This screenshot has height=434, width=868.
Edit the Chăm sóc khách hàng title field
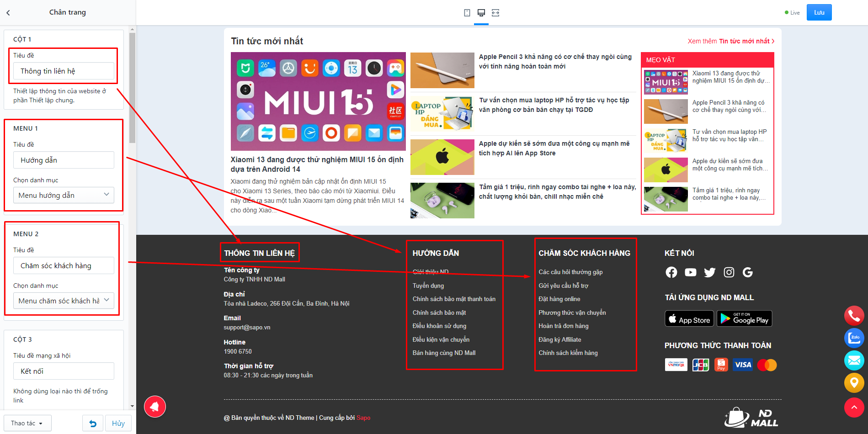[64, 265]
